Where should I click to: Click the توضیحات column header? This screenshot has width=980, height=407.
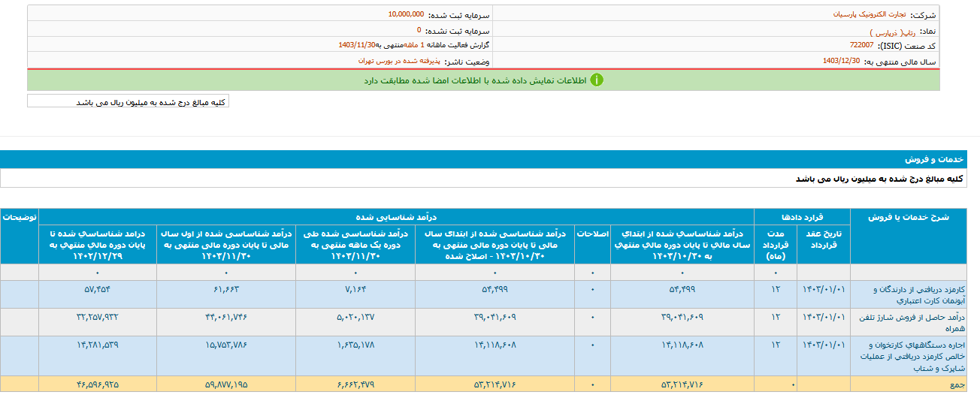pos(20,216)
